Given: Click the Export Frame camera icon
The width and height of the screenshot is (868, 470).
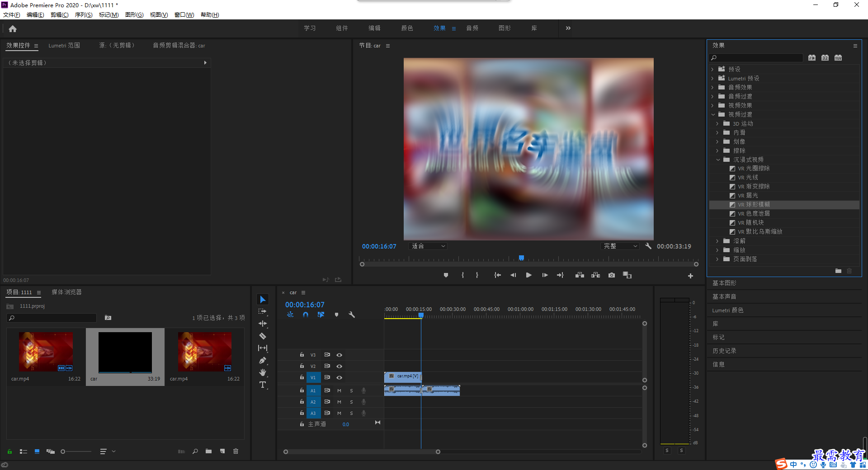Looking at the screenshot, I should [612, 275].
